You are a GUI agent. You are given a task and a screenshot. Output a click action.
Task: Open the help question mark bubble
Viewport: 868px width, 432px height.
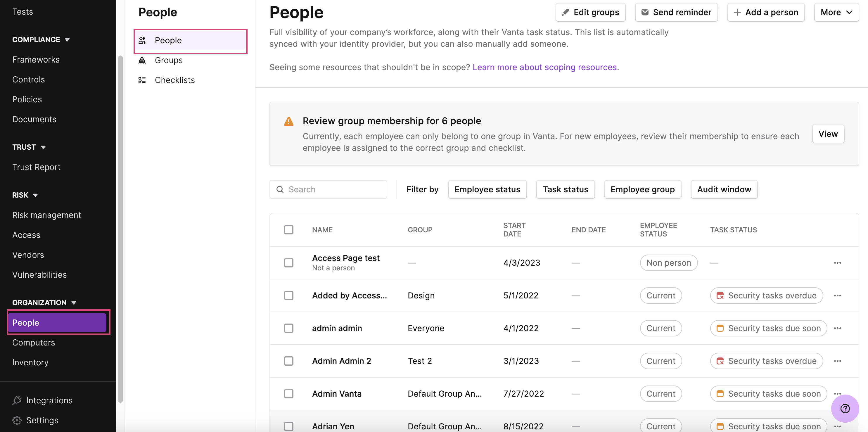pyautogui.click(x=845, y=409)
